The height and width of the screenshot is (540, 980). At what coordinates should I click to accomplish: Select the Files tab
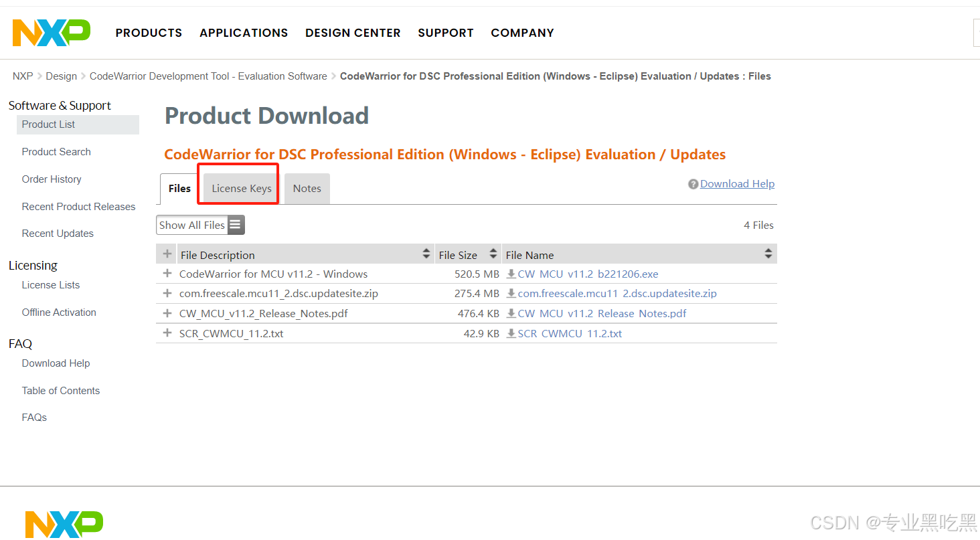pos(179,189)
